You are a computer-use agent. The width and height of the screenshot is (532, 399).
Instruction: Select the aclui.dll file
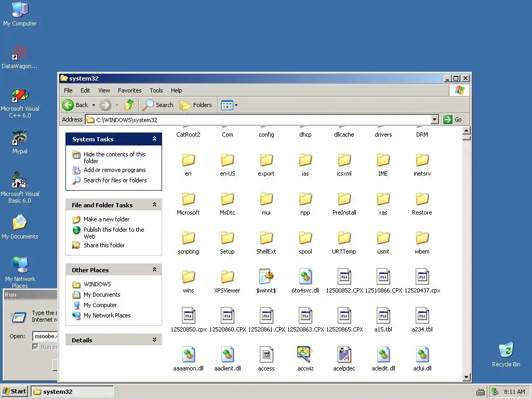422,359
